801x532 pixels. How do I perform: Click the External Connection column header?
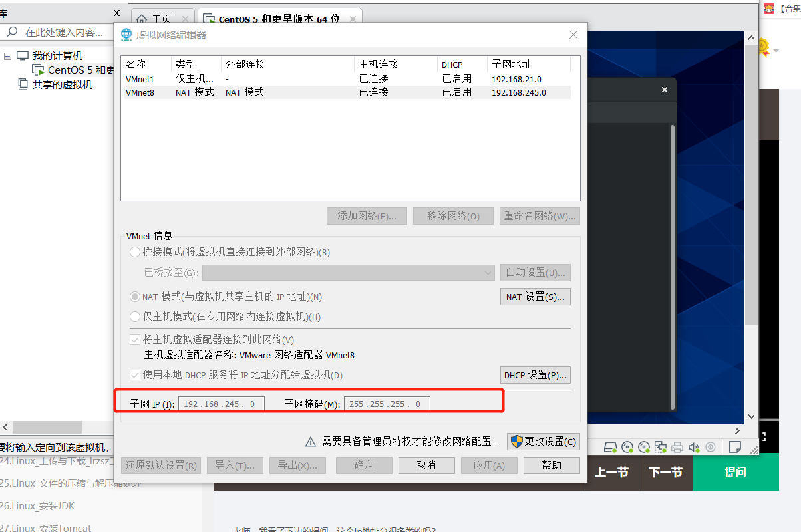(287, 65)
